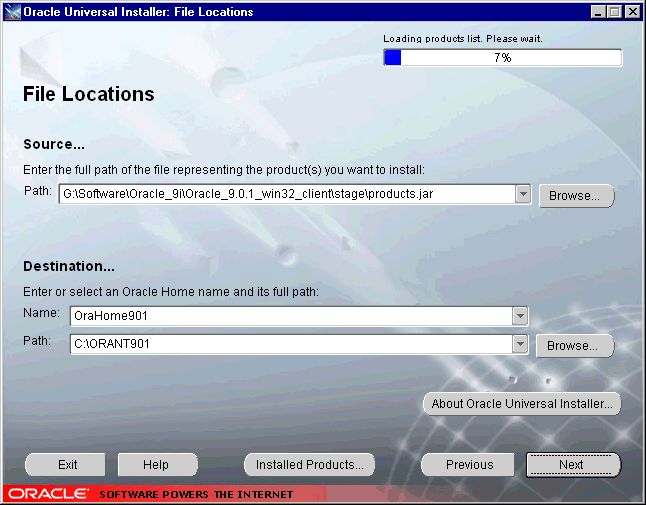The height and width of the screenshot is (505, 646).
Task: View Installed Products list
Action: (309, 465)
